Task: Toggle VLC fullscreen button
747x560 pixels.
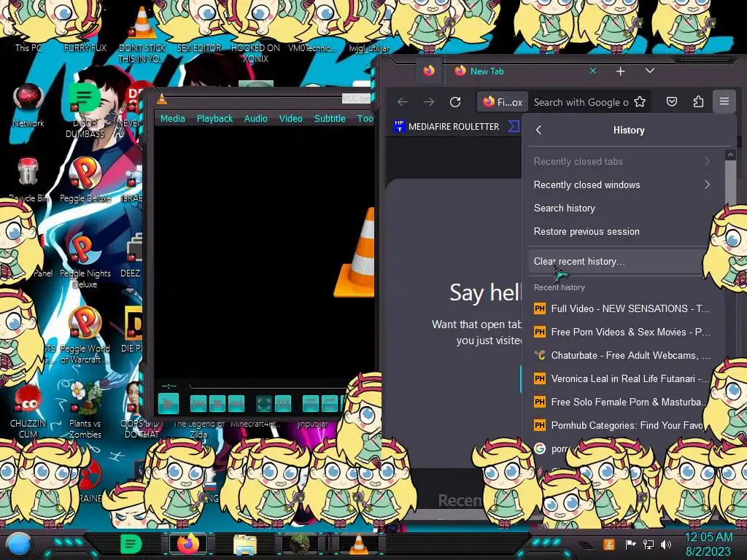Action: 264,404
